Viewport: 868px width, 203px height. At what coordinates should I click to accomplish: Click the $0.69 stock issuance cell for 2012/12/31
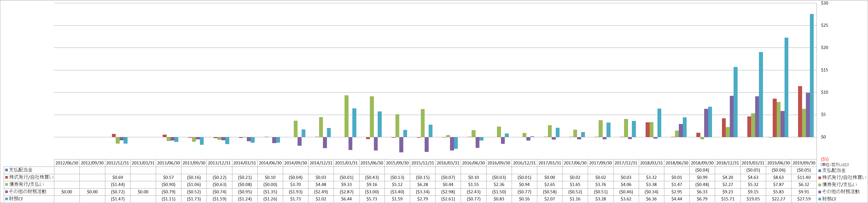pos(118,177)
